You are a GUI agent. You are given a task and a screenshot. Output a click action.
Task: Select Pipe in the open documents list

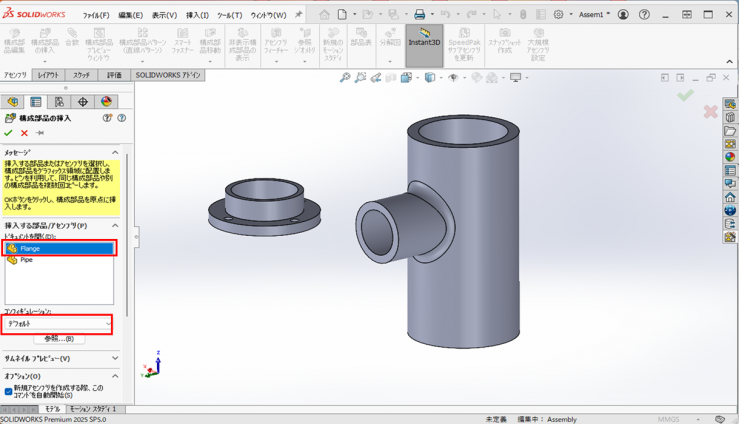(x=26, y=259)
